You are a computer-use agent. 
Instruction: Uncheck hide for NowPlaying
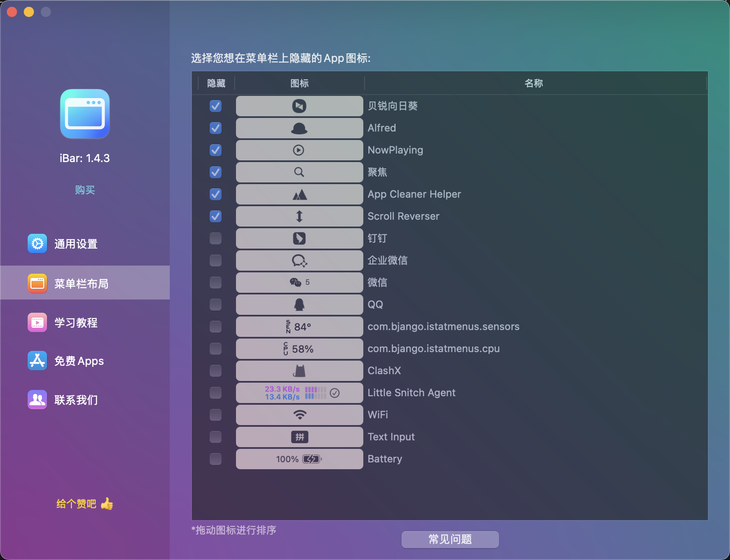216,150
